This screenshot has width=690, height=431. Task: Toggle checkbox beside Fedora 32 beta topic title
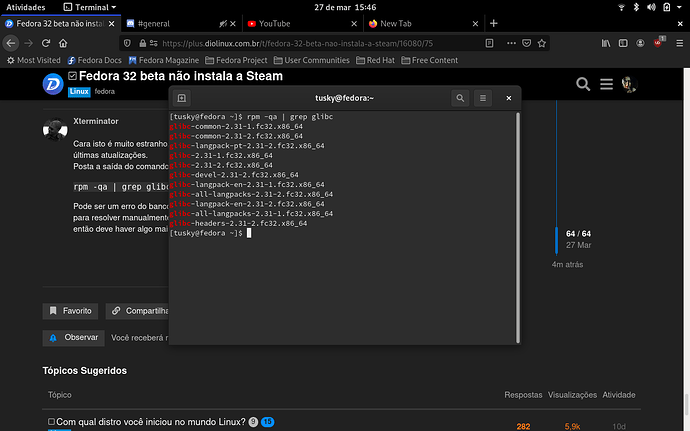pos(73,76)
